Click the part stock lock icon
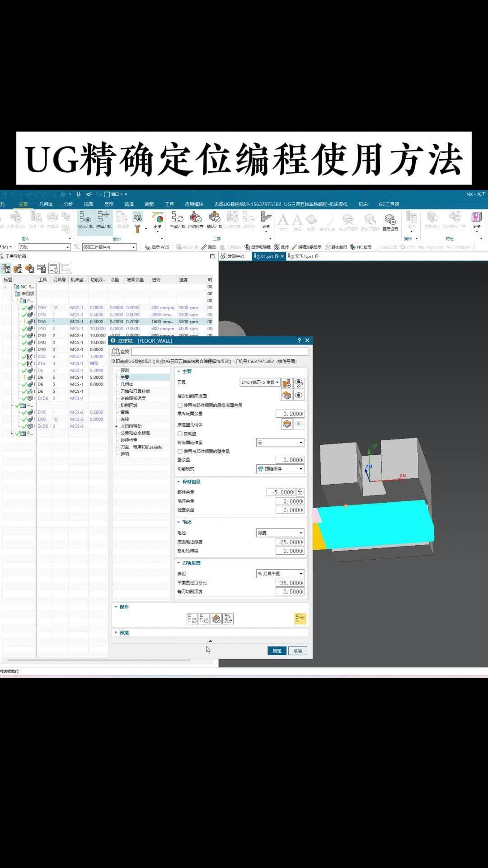The image size is (488, 868). pos(300,492)
